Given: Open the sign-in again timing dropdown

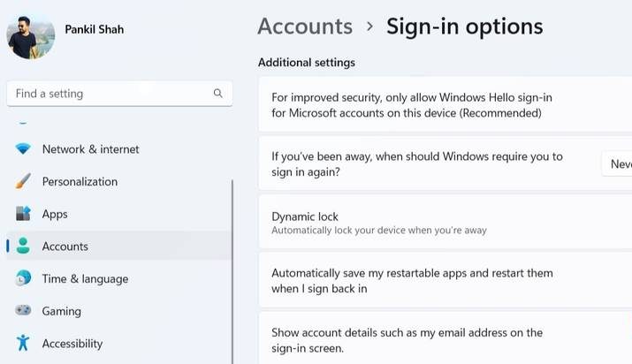Looking at the screenshot, I should click(617, 163).
